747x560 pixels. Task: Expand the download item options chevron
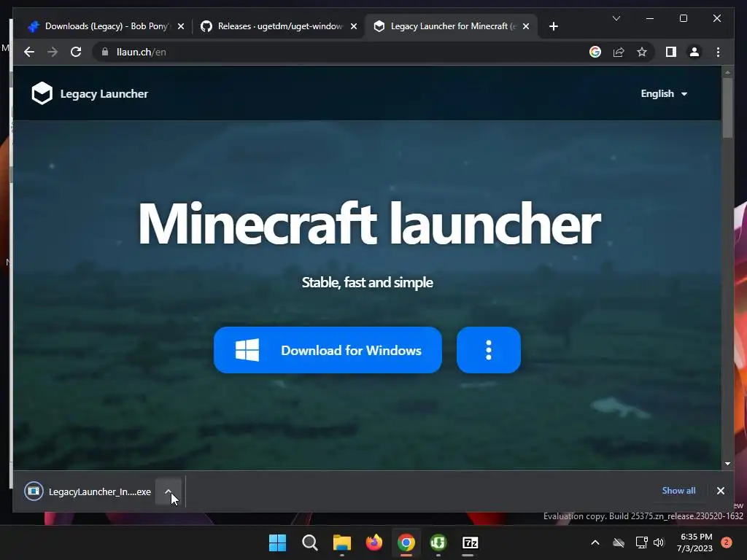pos(169,491)
